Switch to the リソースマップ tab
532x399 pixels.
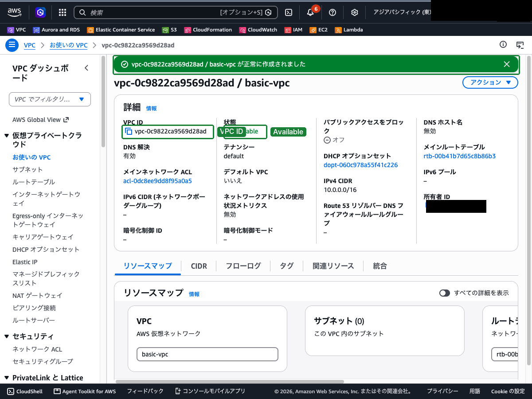[148, 266]
